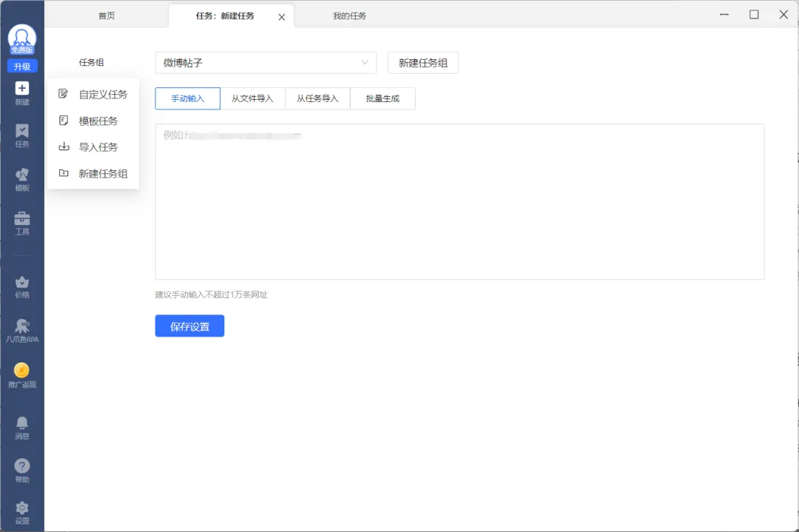Switch to the 首页 tab
Viewport: 799px width, 532px height.
click(107, 16)
